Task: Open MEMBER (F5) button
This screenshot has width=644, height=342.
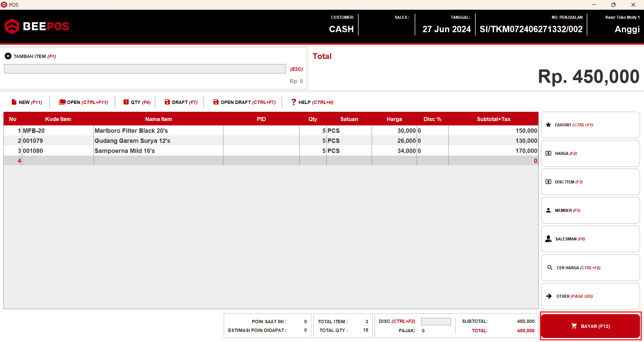Action: pos(590,210)
